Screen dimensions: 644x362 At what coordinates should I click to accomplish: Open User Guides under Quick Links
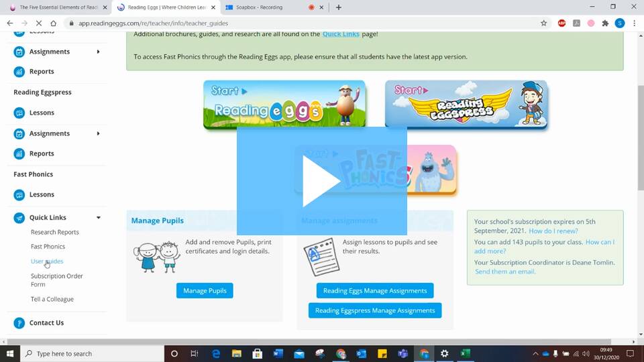coord(47,261)
